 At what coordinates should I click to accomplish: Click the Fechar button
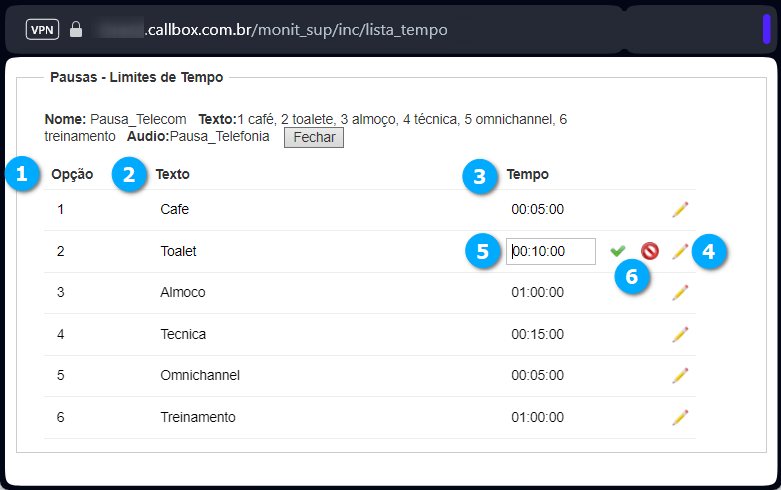(x=314, y=137)
